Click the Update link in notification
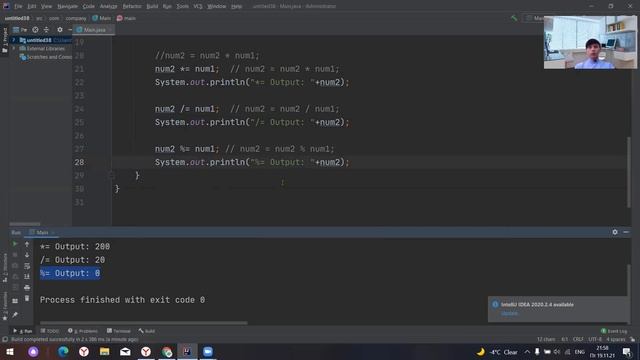Image resolution: width=640 pixels, height=360 pixels. [x=509, y=313]
